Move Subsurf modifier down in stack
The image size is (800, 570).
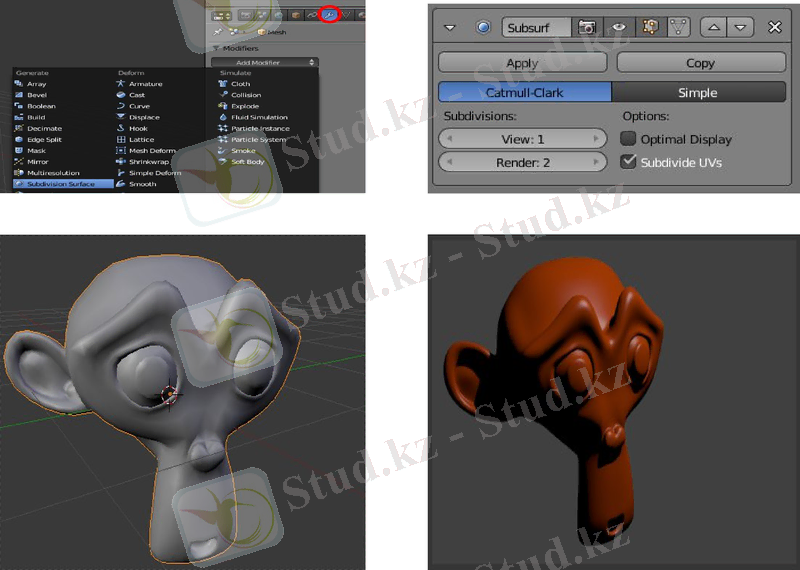tap(740, 27)
